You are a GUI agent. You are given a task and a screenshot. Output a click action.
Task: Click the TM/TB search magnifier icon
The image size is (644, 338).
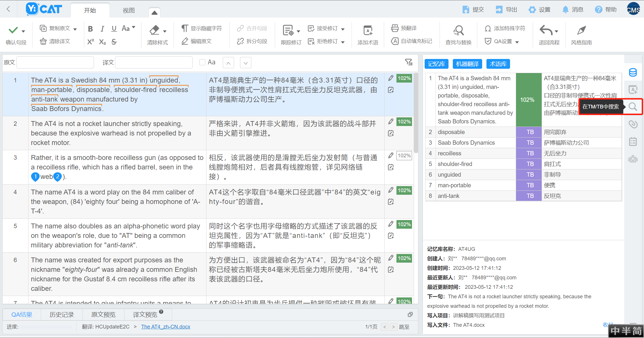[633, 107]
